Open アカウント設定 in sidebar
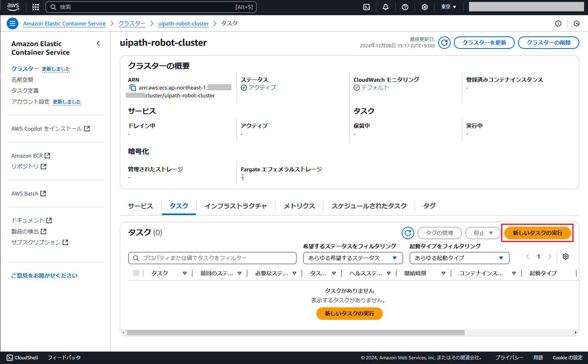 pos(31,101)
